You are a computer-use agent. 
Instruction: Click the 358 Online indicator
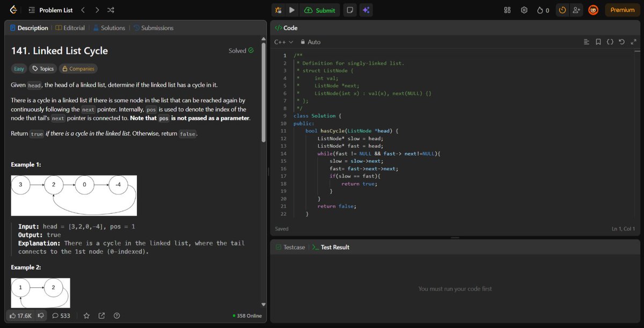coord(247,316)
